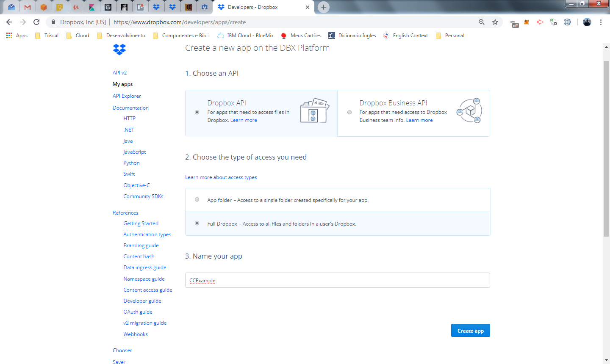Switch to the mail envelope tab
The height and width of the screenshot is (364, 610).
pos(11,7)
